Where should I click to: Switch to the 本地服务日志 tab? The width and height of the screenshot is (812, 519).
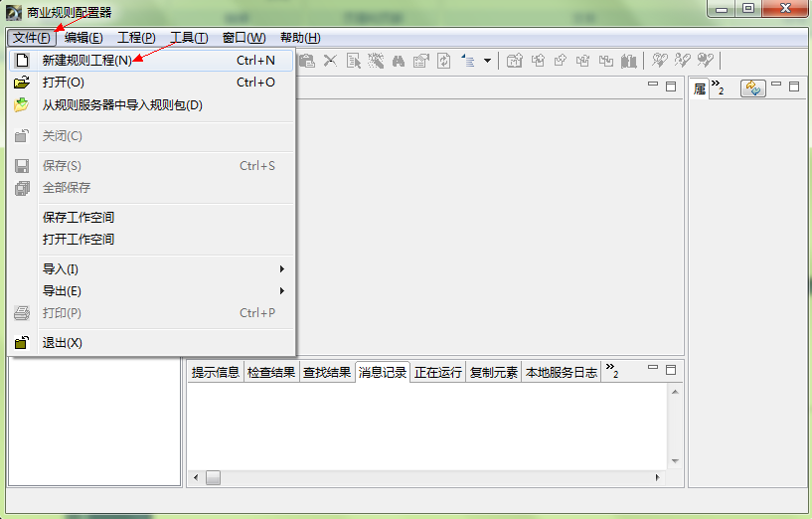tap(562, 373)
